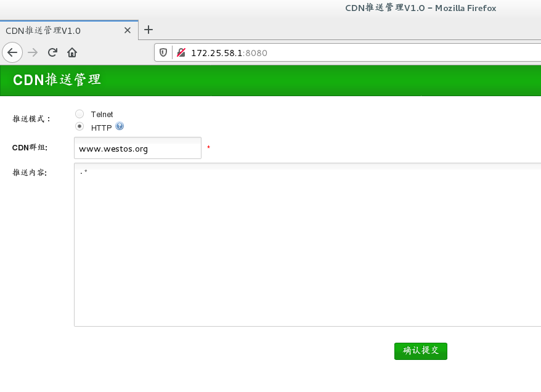Screen dimensions: 541x392
Task: Click the help question mark icon beside HTTP
Action: pos(119,126)
